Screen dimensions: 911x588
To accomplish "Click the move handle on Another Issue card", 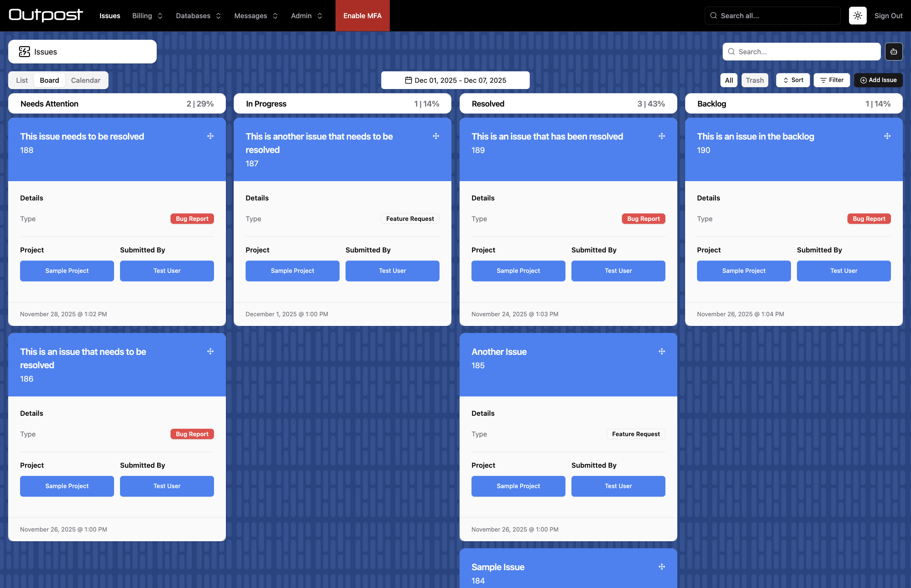I will click(661, 351).
